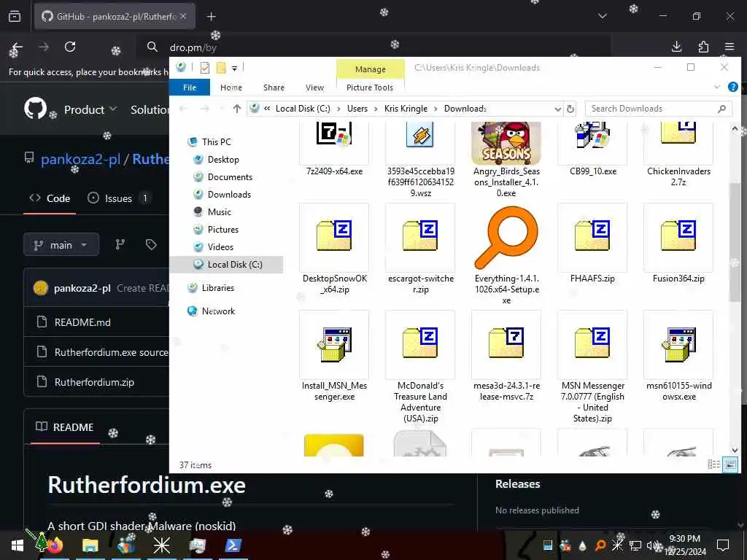Select Network in navigation pane
747x560 pixels.
[218, 311]
